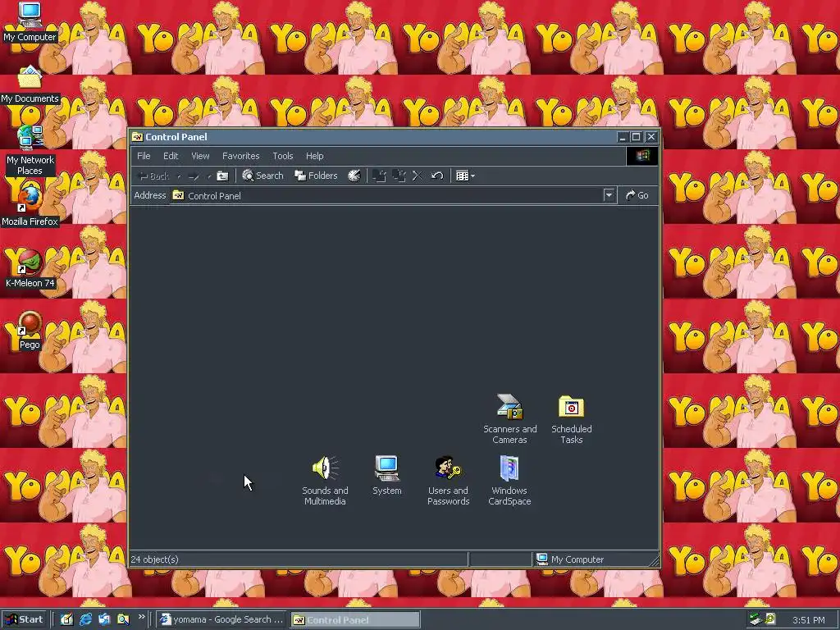
Task: Click the 24 object(s) status text
Action: 154,559
